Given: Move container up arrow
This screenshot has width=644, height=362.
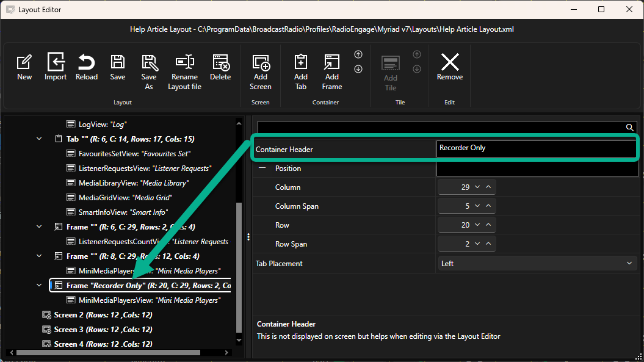Looking at the screenshot, I should click(358, 54).
